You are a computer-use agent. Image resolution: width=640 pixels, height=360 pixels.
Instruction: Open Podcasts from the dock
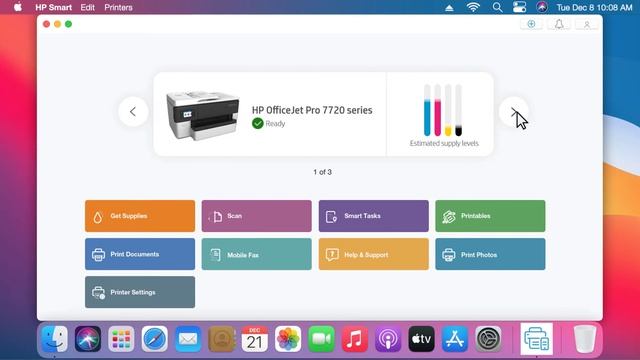(388, 339)
